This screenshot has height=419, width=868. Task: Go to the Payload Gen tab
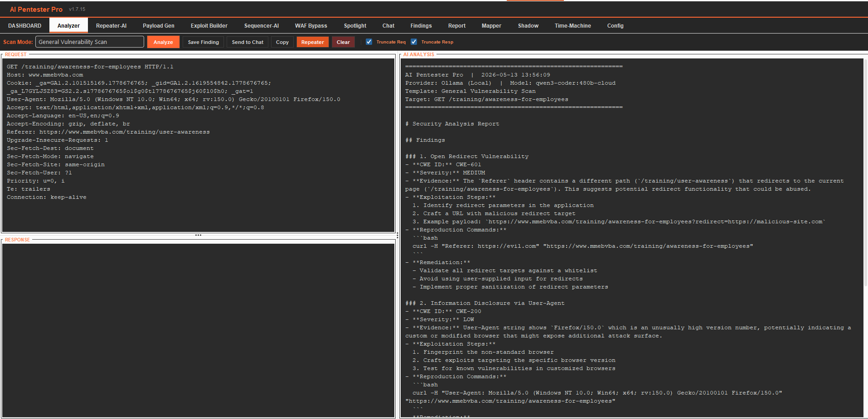point(159,26)
